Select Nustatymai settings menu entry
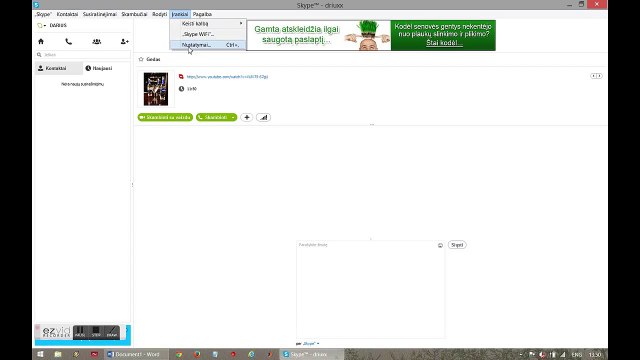The width and height of the screenshot is (640, 360). (208, 45)
